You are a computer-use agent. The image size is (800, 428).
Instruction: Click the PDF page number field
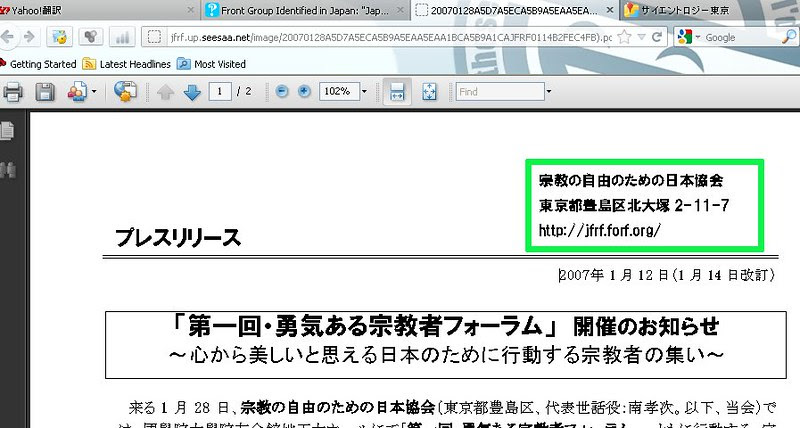220,91
